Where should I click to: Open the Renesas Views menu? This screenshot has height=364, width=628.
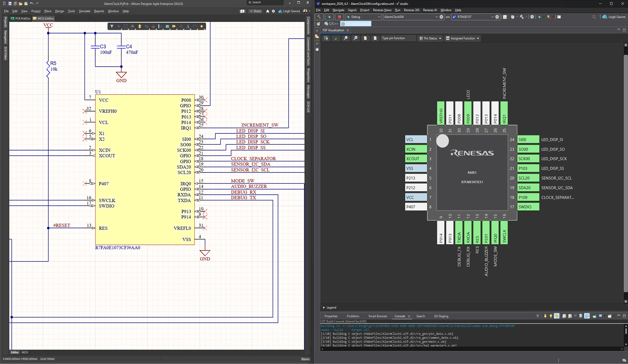pos(382,10)
